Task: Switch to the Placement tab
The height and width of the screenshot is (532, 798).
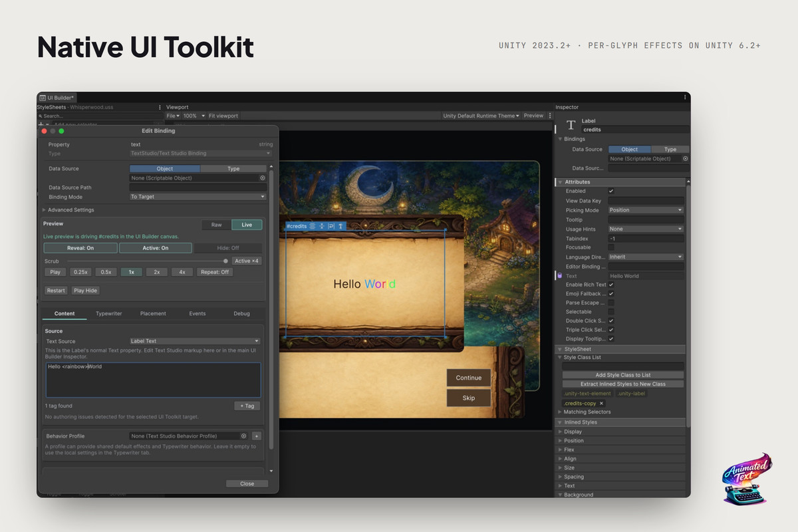Action: (153, 313)
